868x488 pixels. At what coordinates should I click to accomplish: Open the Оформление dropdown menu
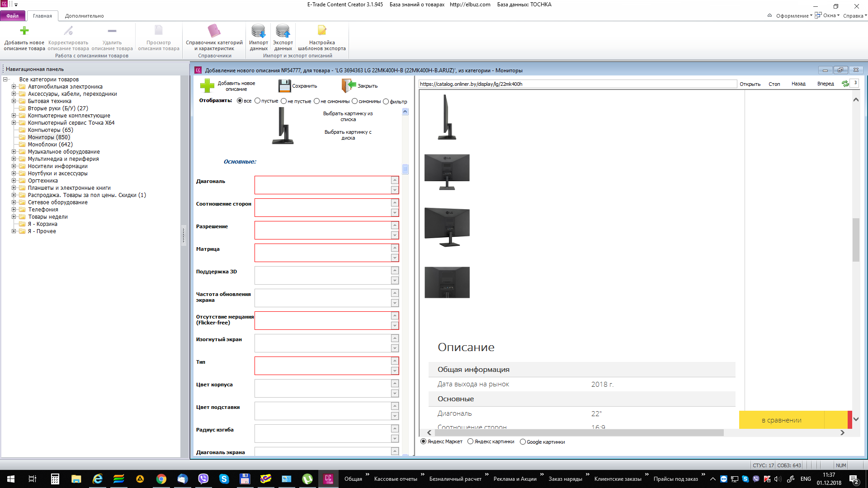pyautogui.click(x=794, y=16)
